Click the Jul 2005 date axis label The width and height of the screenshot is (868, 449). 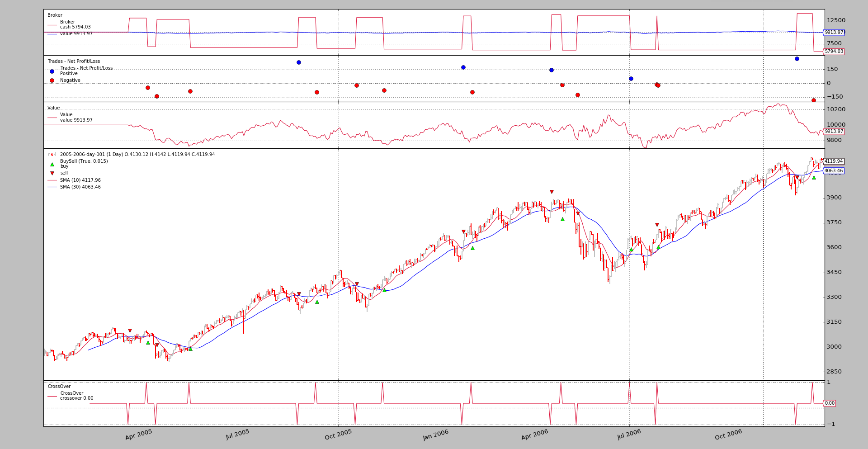[x=238, y=435]
